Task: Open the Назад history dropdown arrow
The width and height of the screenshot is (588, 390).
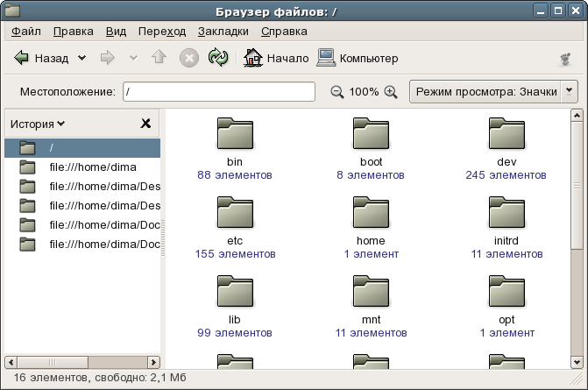Action: 82,59
